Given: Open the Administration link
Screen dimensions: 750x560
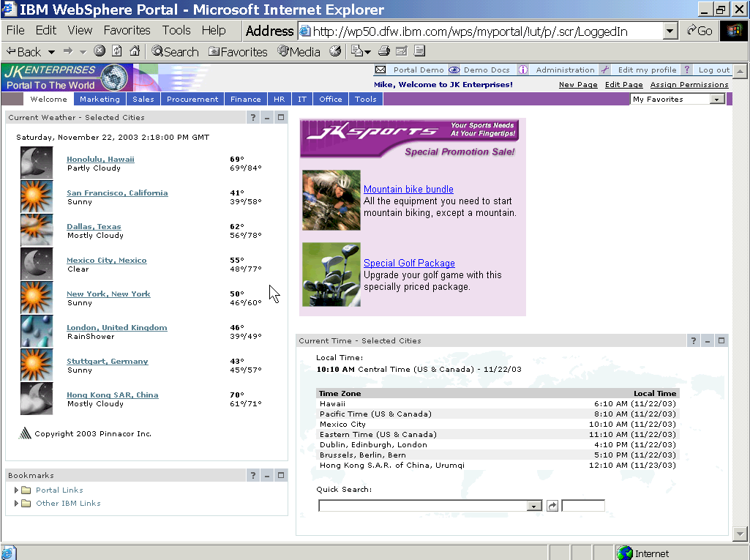Looking at the screenshot, I should click(x=565, y=70).
